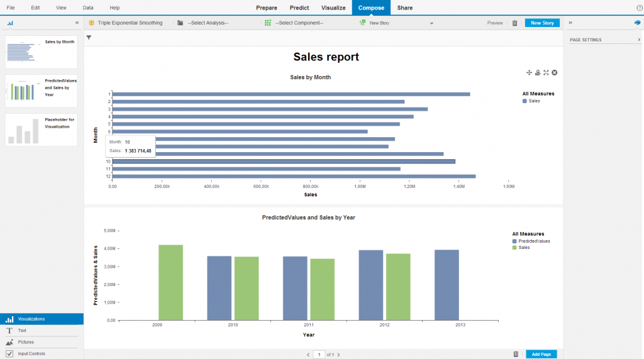Image resolution: width=644 pixels, height=359 pixels.
Task: Click the lock icon on Sales by Month chart
Action: pyautogui.click(x=538, y=72)
